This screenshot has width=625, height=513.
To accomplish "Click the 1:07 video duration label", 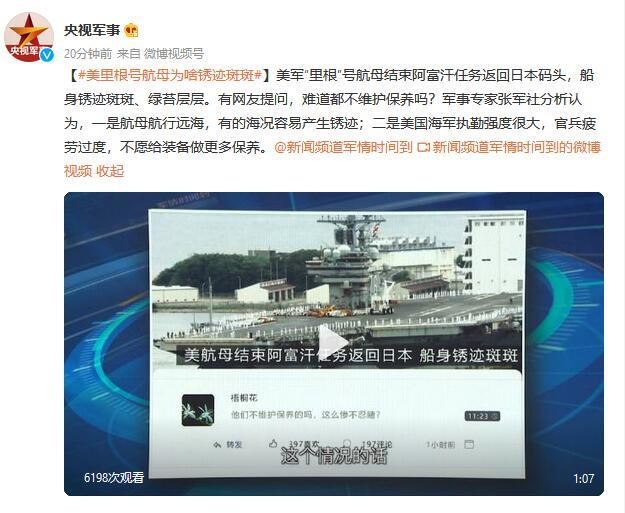I will 583,478.
